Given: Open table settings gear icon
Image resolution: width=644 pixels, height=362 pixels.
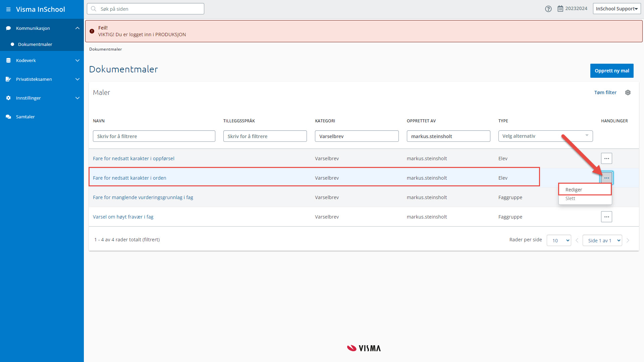Looking at the screenshot, I should [x=628, y=93].
